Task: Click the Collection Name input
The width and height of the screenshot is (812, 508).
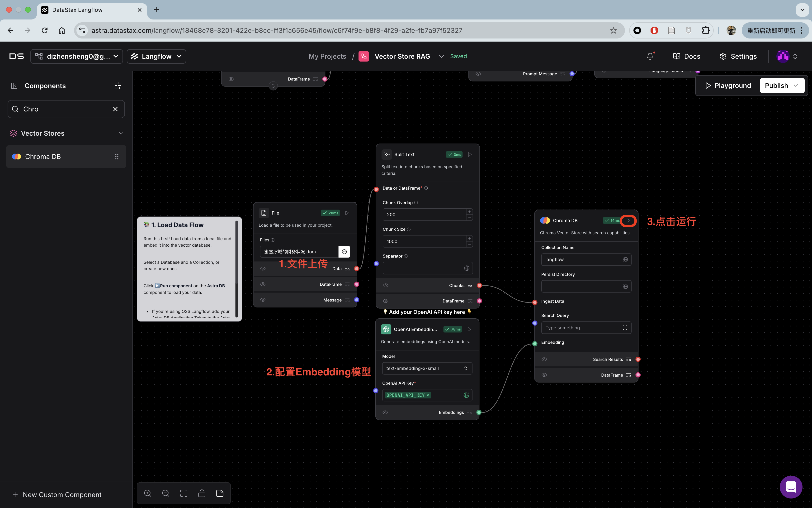Action: (x=586, y=260)
